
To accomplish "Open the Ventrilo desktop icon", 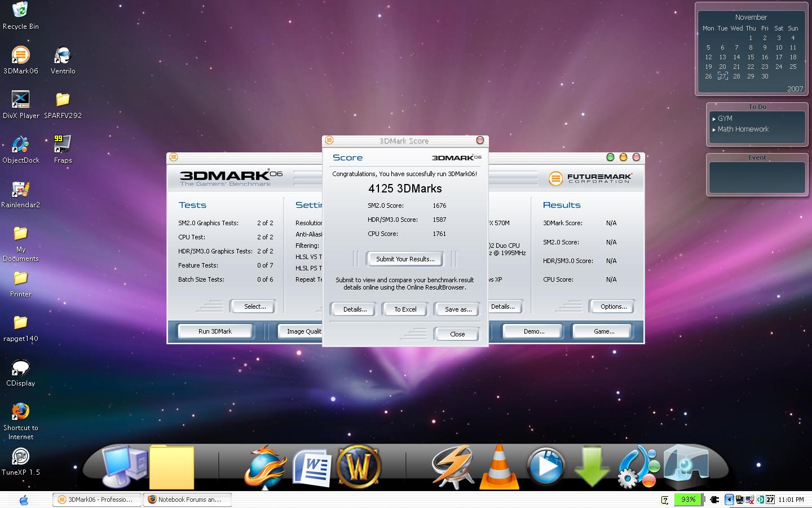I will (x=63, y=56).
